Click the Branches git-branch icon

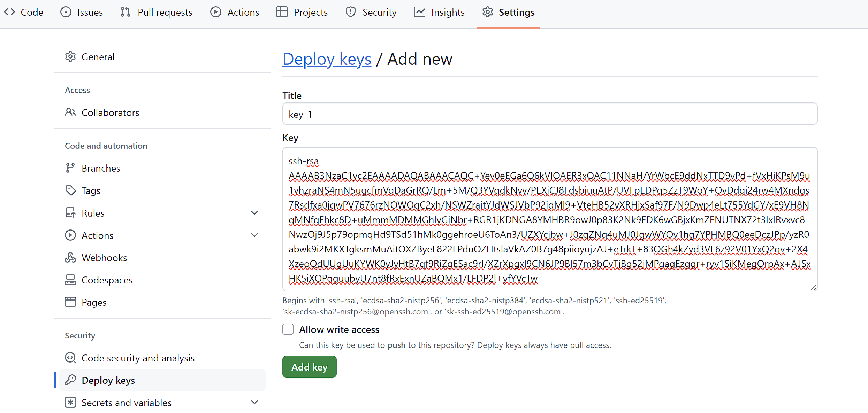[70, 168]
